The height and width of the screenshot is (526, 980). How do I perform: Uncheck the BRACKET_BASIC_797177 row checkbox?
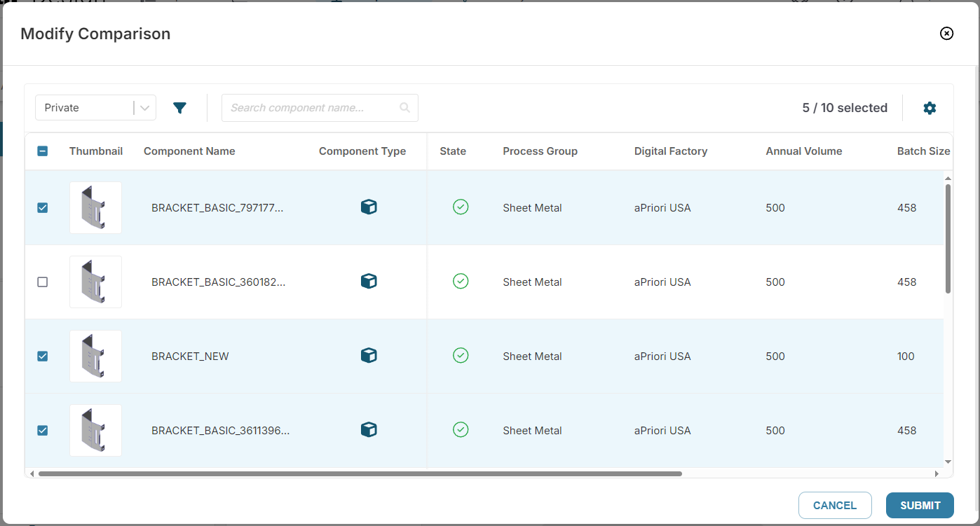coord(43,207)
